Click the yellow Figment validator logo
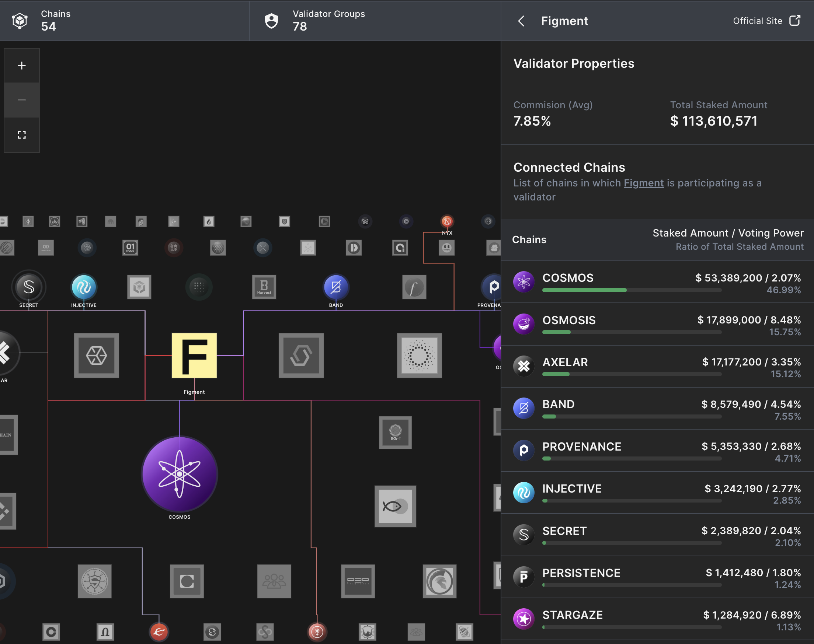Screen dimensions: 814x644 pos(194,355)
